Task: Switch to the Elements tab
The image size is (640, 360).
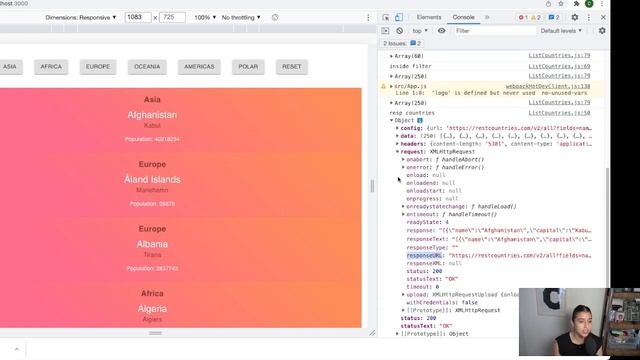Action: pos(429,18)
